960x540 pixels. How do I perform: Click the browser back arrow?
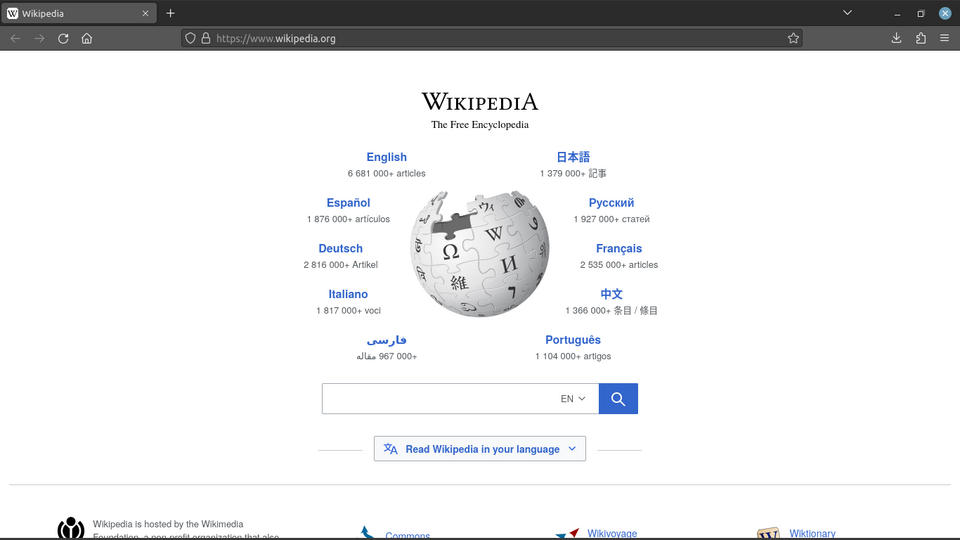tap(15, 38)
